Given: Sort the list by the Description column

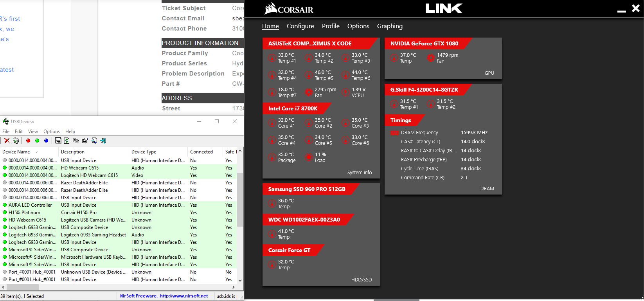Looking at the screenshot, I should [x=94, y=152].
